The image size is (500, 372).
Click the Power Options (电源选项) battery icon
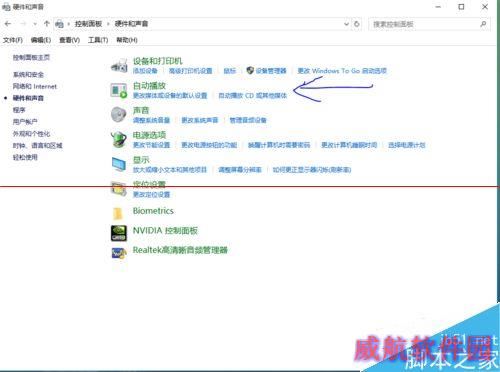119,139
